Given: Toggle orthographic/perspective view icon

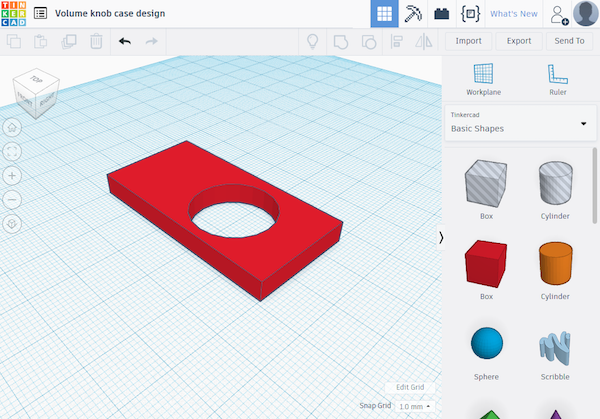Looking at the screenshot, I should pos(12,223).
